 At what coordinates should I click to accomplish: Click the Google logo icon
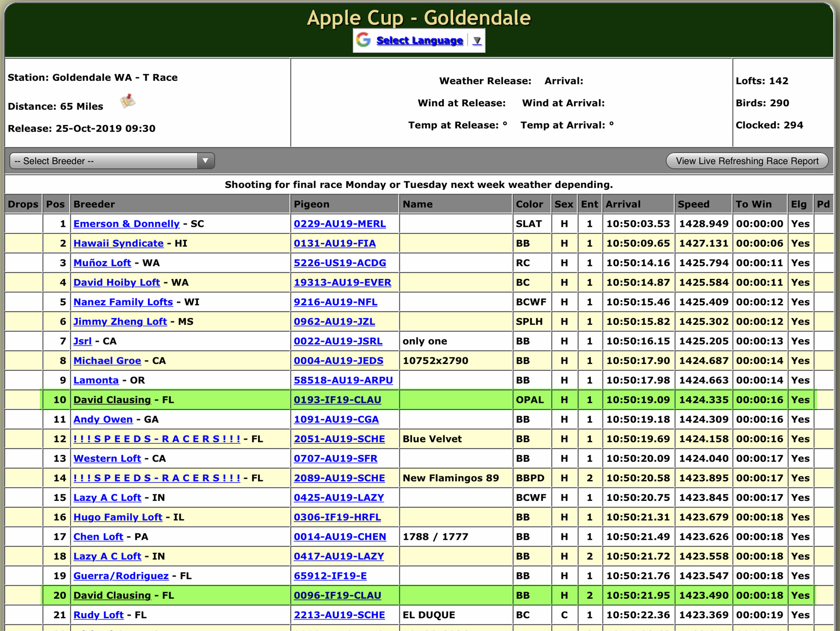[x=363, y=40]
